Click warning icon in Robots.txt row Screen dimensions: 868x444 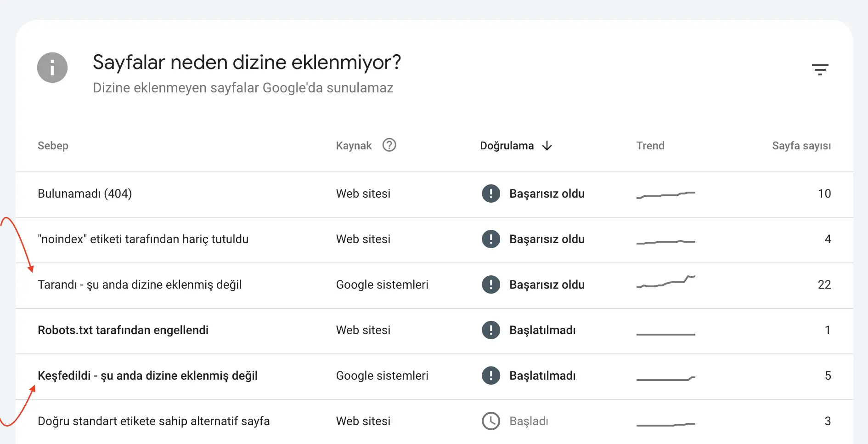491,330
